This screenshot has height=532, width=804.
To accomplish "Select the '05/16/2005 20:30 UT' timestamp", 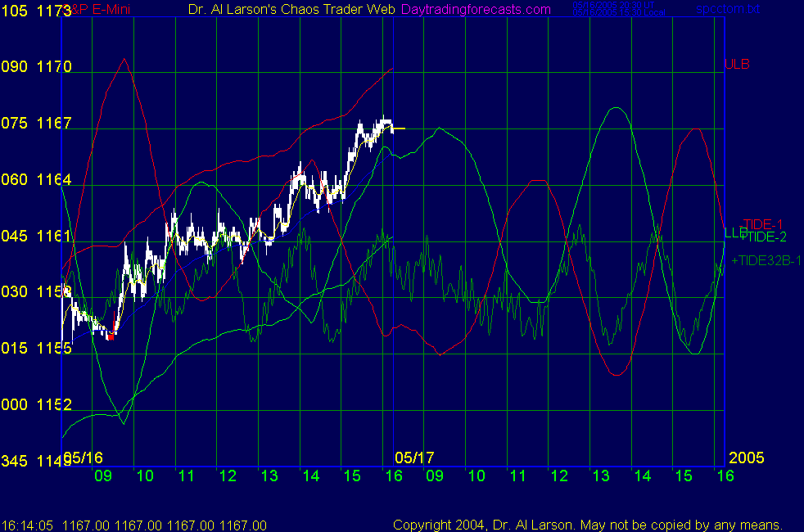I will 613,5.
